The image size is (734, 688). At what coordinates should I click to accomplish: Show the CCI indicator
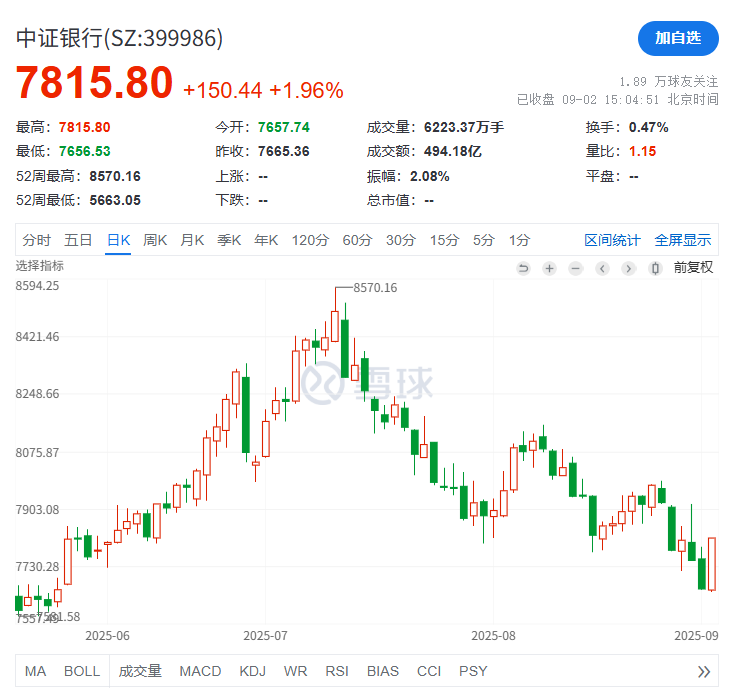point(429,672)
